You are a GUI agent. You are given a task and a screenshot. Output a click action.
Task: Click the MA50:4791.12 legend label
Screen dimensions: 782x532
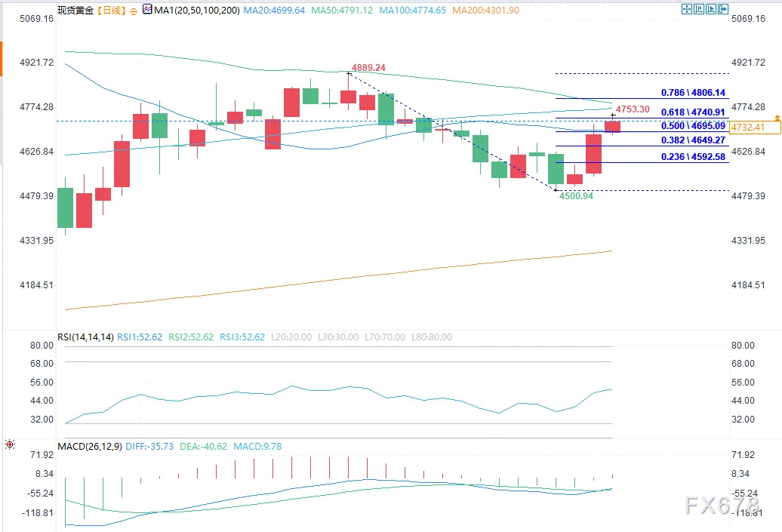(342, 11)
